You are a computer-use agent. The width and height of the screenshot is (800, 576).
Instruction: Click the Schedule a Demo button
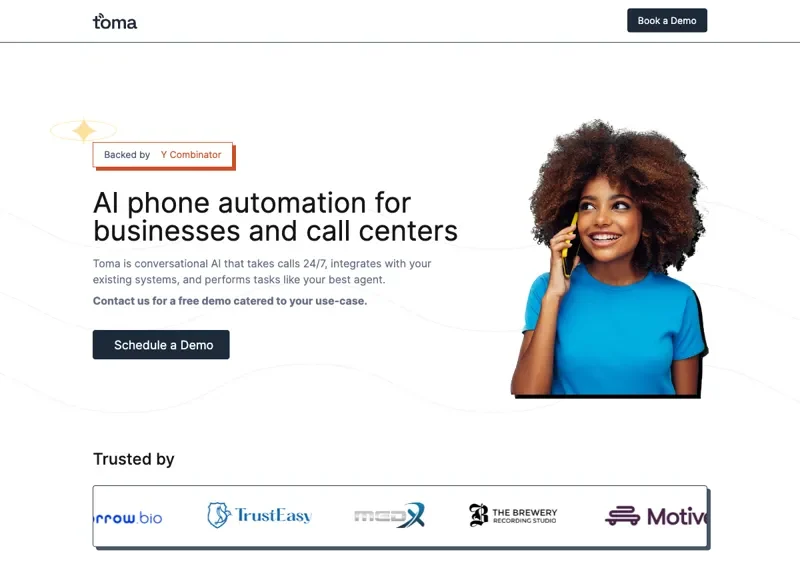pos(161,345)
